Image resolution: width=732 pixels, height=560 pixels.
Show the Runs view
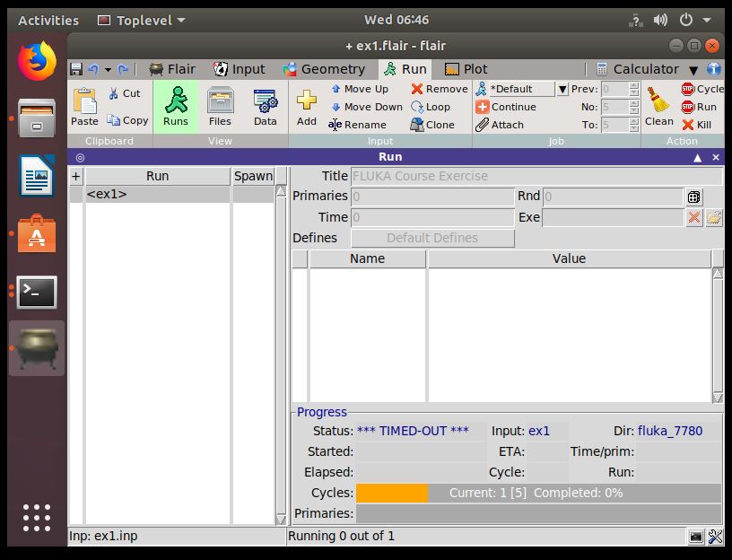coord(176,107)
